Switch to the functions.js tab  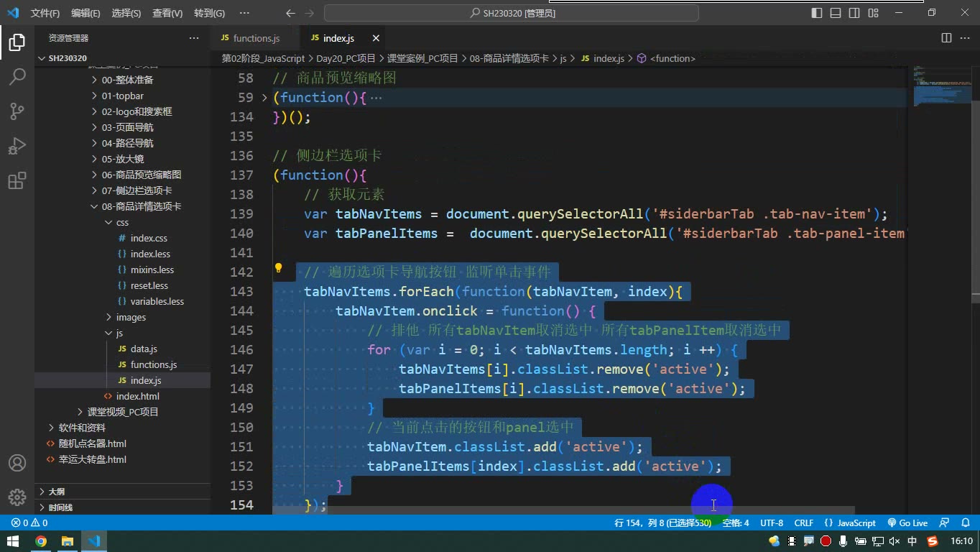[254, 38]
